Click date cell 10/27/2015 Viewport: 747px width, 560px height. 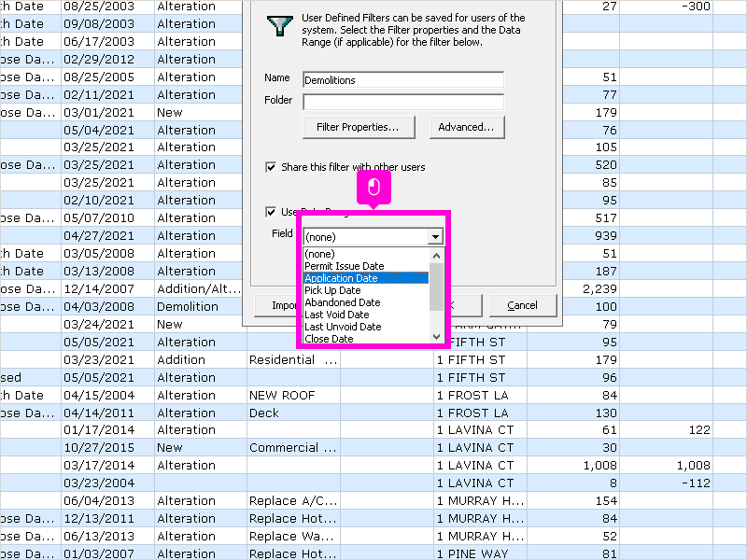[x=107, y=448]
